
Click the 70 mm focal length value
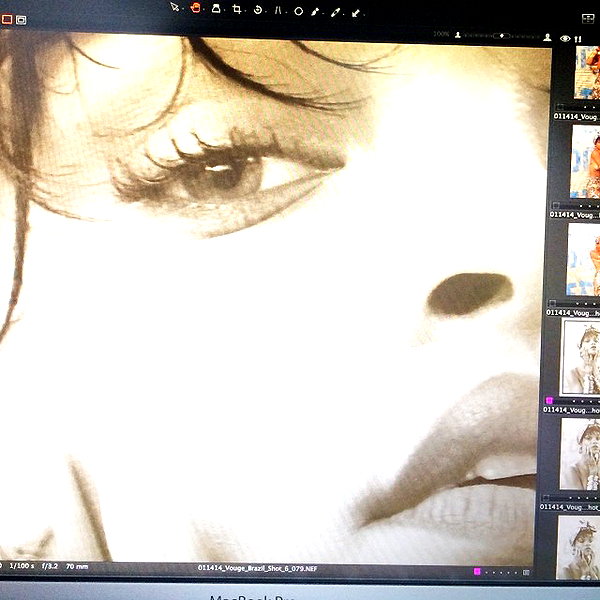coord(77,566)
